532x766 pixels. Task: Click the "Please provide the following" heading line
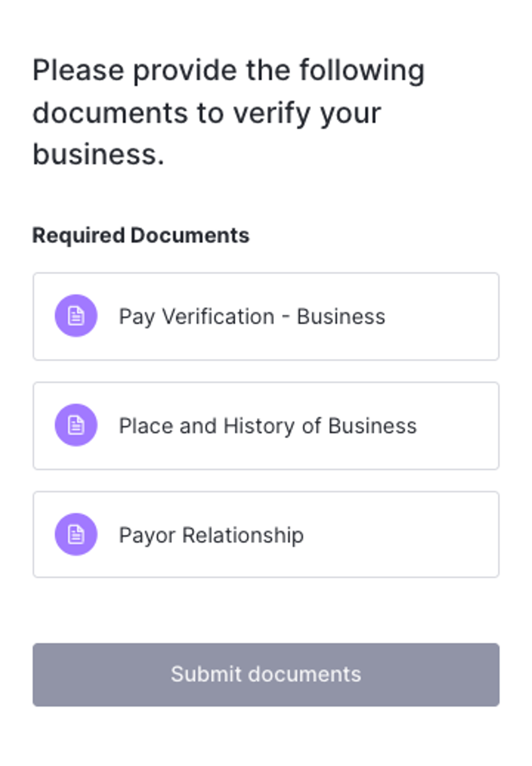click(x=228, y=70)
